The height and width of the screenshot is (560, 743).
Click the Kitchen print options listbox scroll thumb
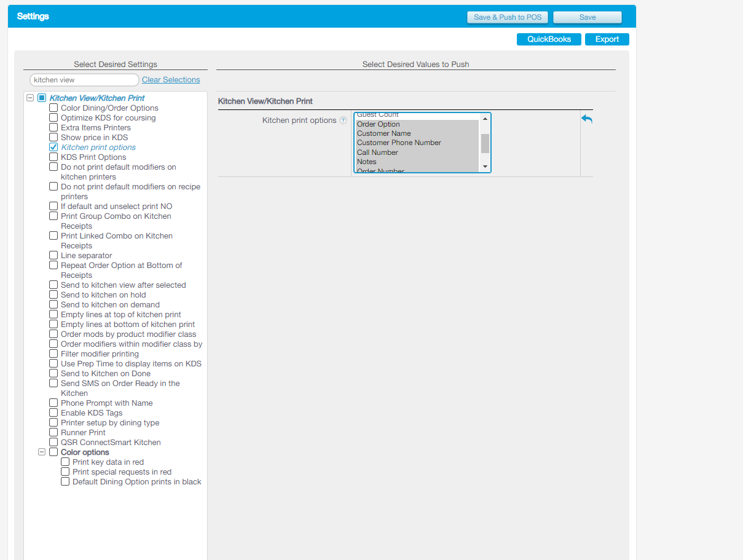(x=485, y=143)
